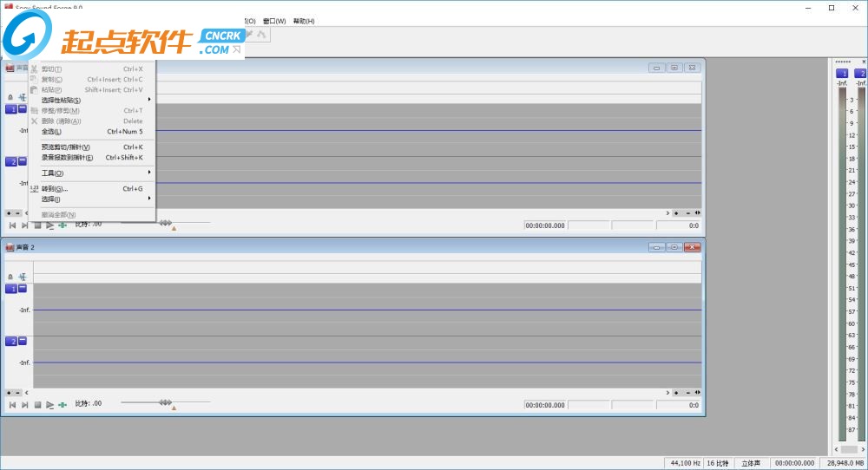The width and height of the screenshot is (868, 470).
Task: Collapse channel 2 in first sound window
Action: click(23, 161)
